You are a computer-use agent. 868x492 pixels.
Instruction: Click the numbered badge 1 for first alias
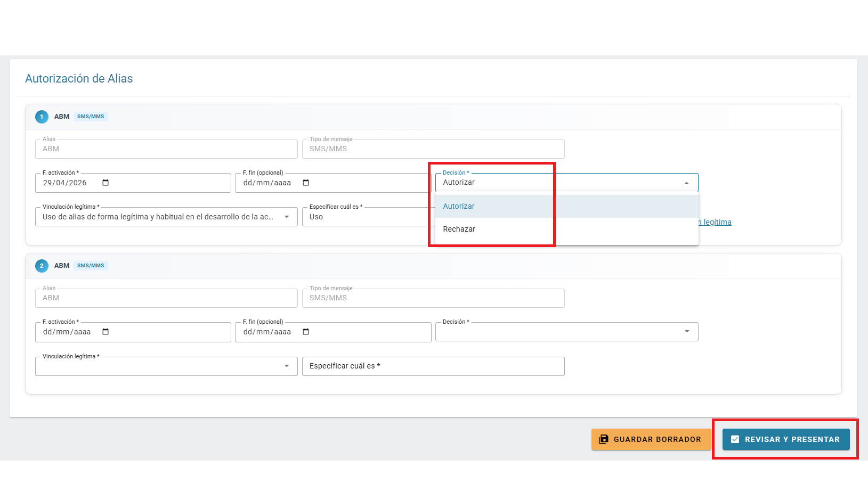coord(42,117)
